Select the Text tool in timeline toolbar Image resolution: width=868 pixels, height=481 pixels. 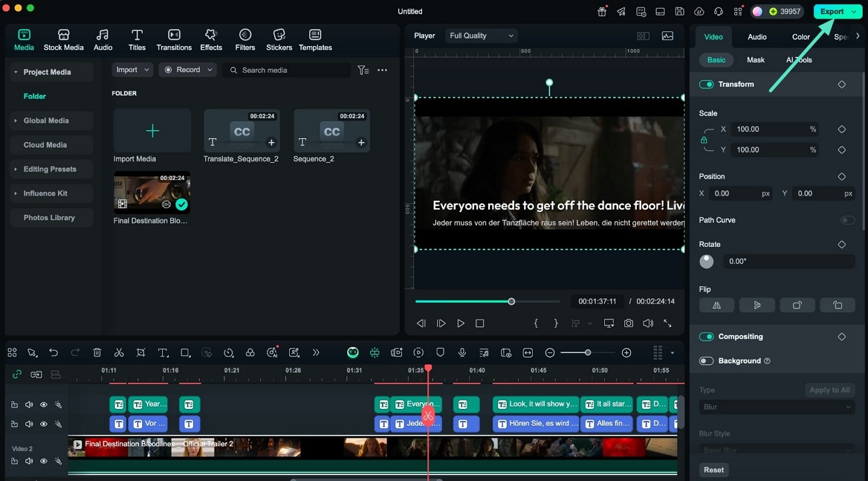(x=163, y=353)
